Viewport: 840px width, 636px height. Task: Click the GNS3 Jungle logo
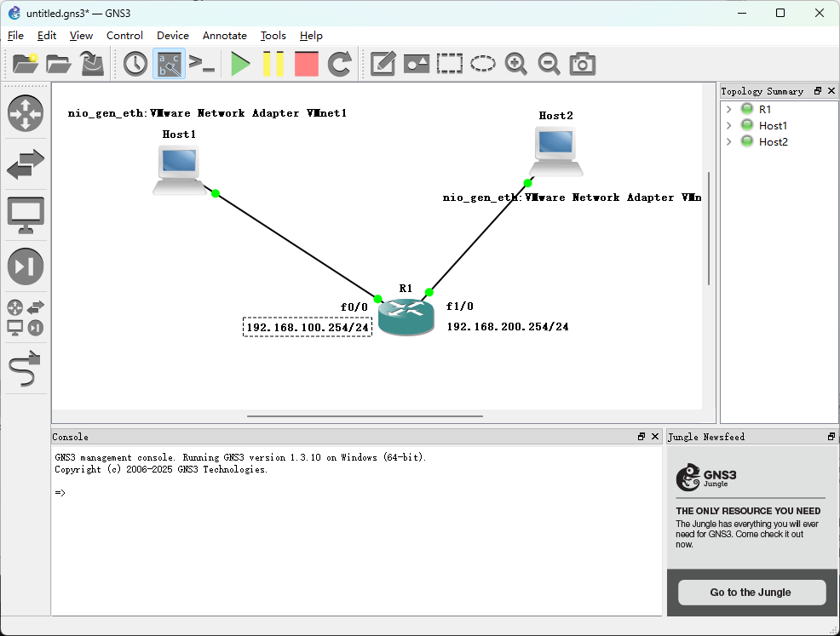[706, 477]
